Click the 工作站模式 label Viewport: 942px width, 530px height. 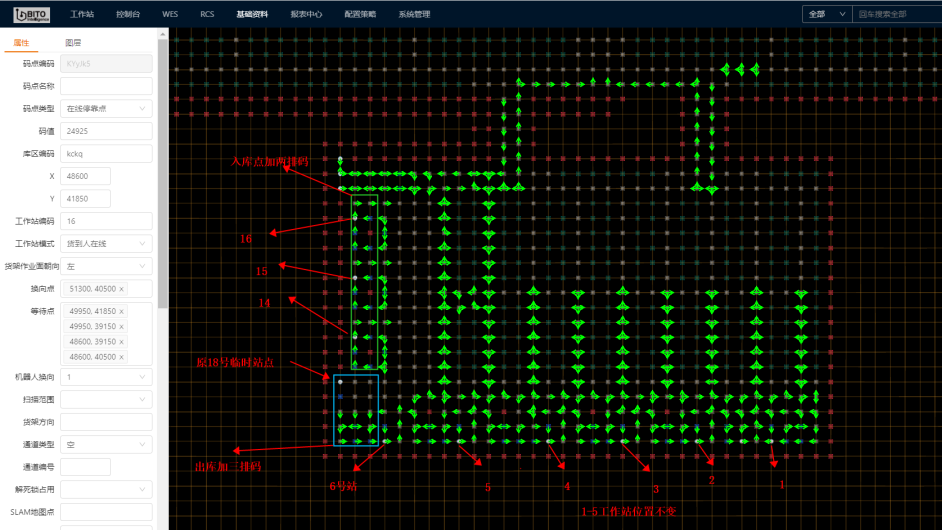point(35,244)
